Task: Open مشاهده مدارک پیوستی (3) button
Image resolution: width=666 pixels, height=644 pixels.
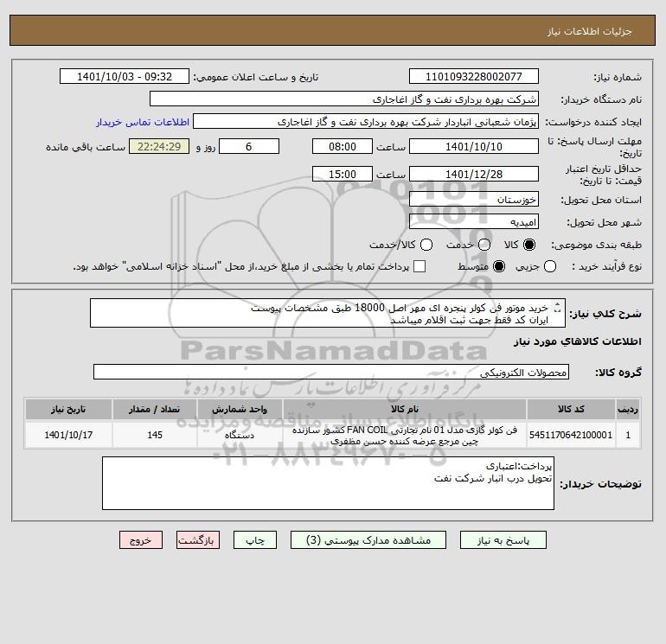Action: click(368, 540)
